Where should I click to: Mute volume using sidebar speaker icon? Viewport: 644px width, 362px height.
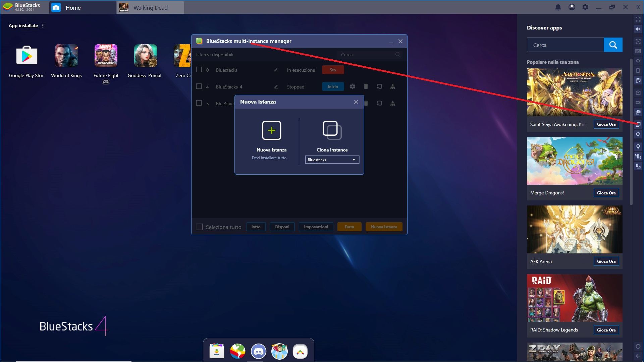(x=638, y=29)
